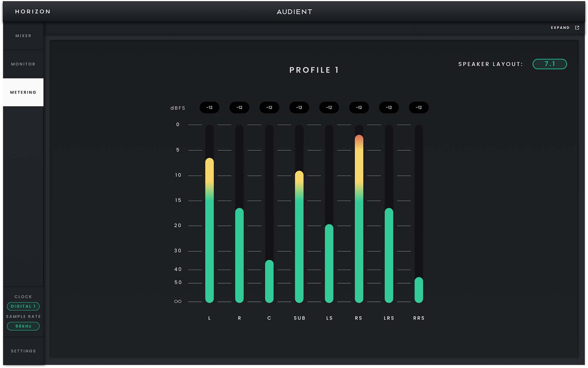Click the LRS channel level meter
This screenshot has width=588, height=368.
point(389,214)
